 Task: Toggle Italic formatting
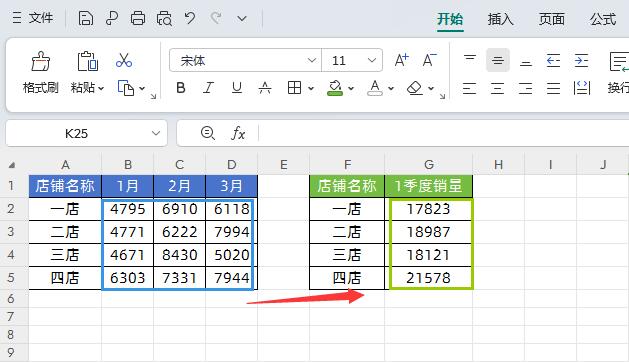coord(208,87)
